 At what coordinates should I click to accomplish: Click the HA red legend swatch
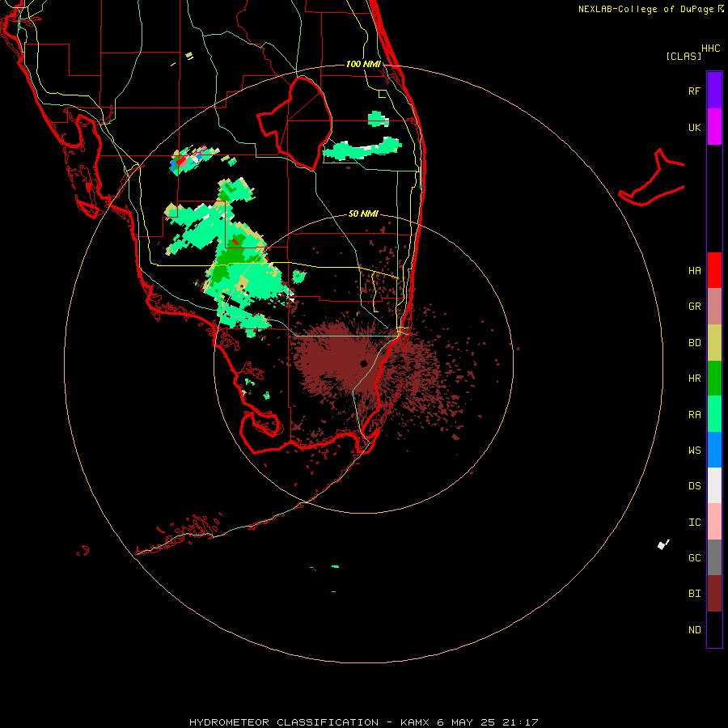714,270
